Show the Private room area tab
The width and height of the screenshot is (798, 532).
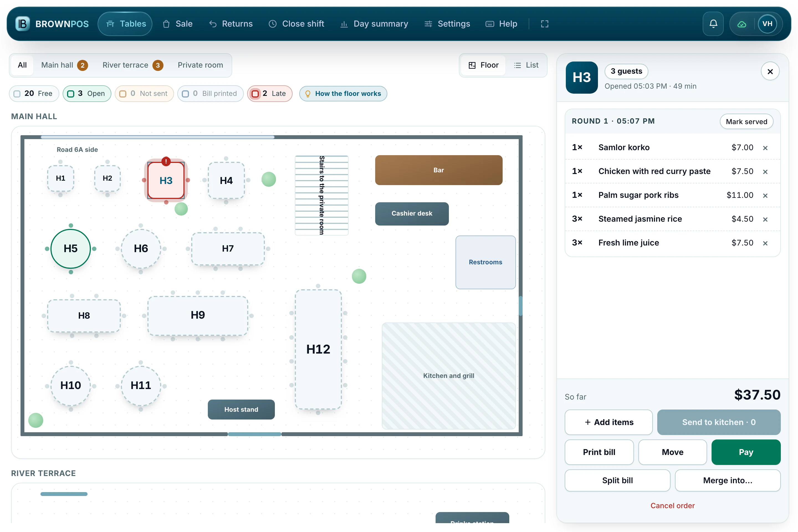tap(201, 65)
